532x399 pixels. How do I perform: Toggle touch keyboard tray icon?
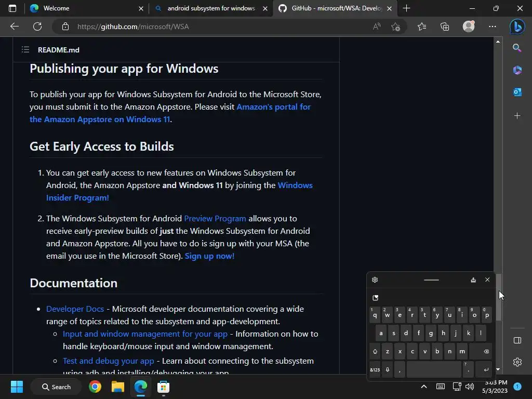441,386
